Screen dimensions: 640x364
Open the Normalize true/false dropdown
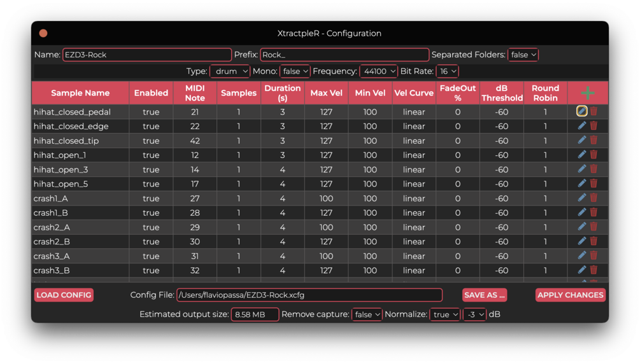[445, 314]
